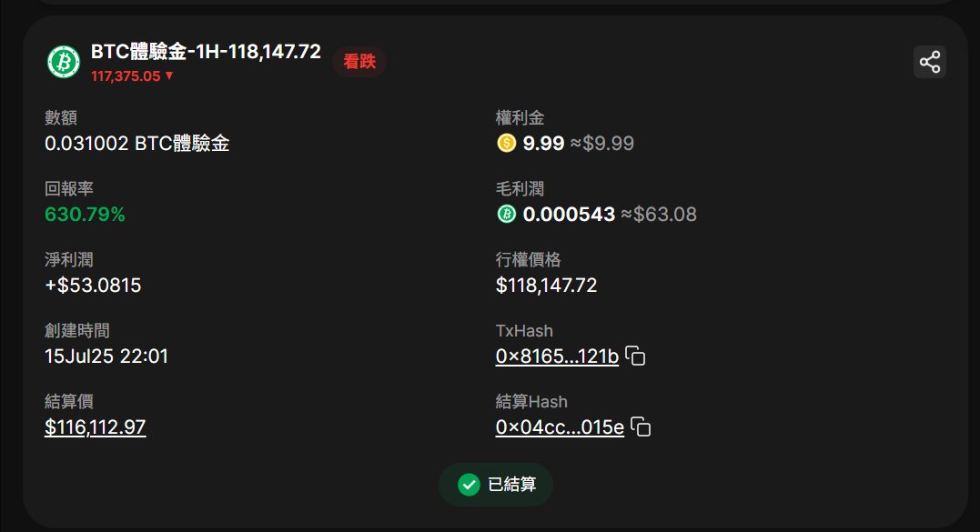
Task: Click the title BTC體驗金-1H-118,147.72
Action: (206, 51)
